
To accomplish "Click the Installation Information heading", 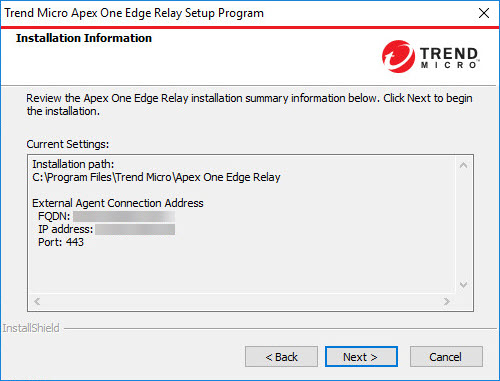I will pos(84,38).
